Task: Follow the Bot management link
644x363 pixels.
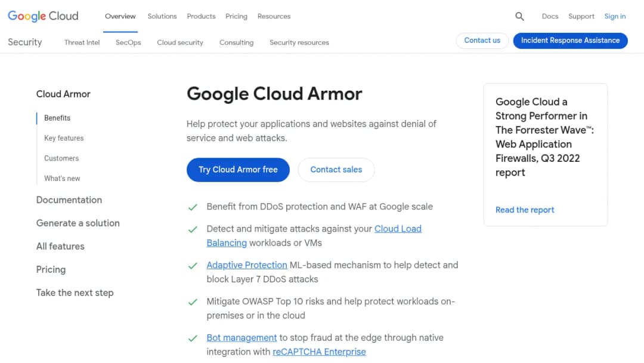Action: pyautogui.click(x=241, y=338)
